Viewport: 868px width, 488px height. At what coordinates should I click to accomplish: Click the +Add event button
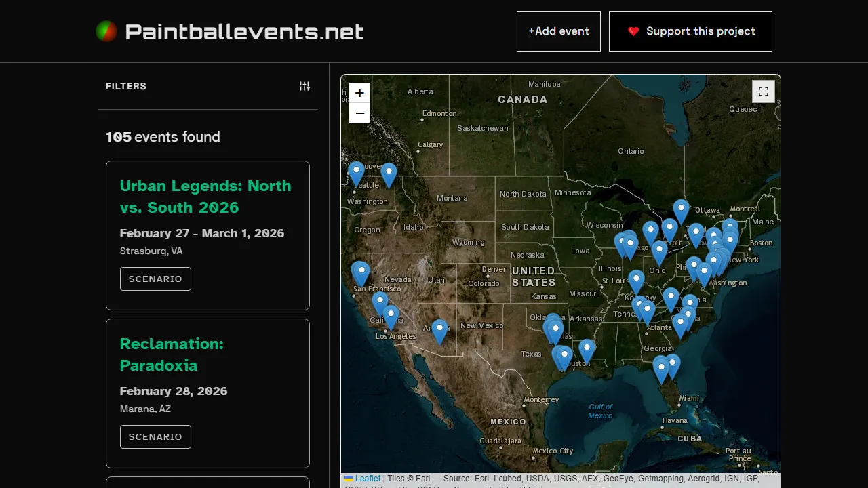point(558,30)
